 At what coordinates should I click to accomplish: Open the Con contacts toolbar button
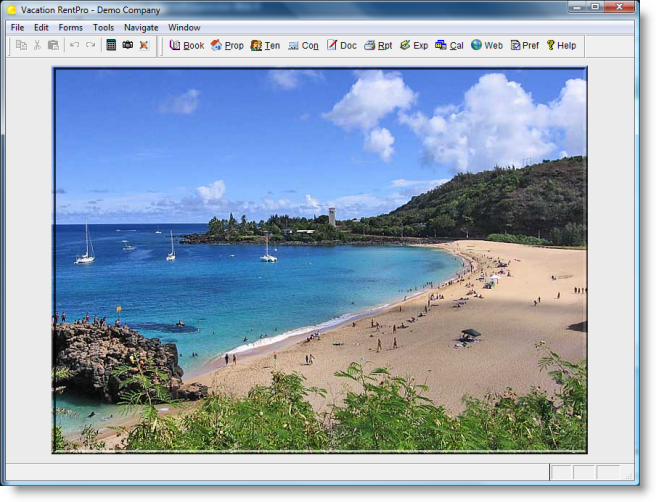pos(303,45)
